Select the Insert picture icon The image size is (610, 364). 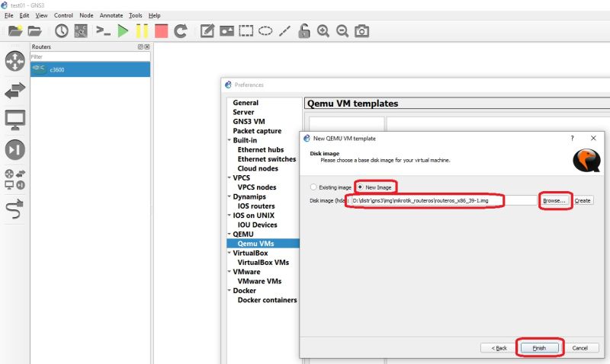[226, 30]
